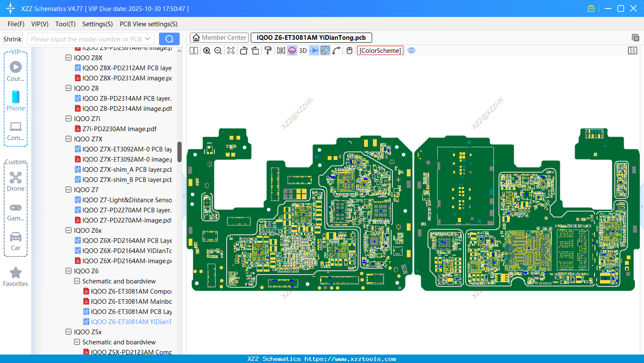Click the Shrink button
Viewport: 644px width, 363px height.
pos(12,39)
